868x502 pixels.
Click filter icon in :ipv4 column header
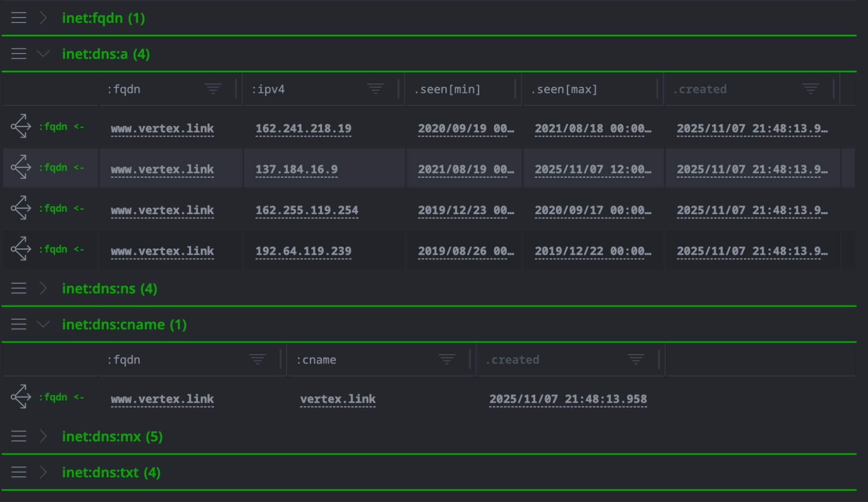pos(375,89)
